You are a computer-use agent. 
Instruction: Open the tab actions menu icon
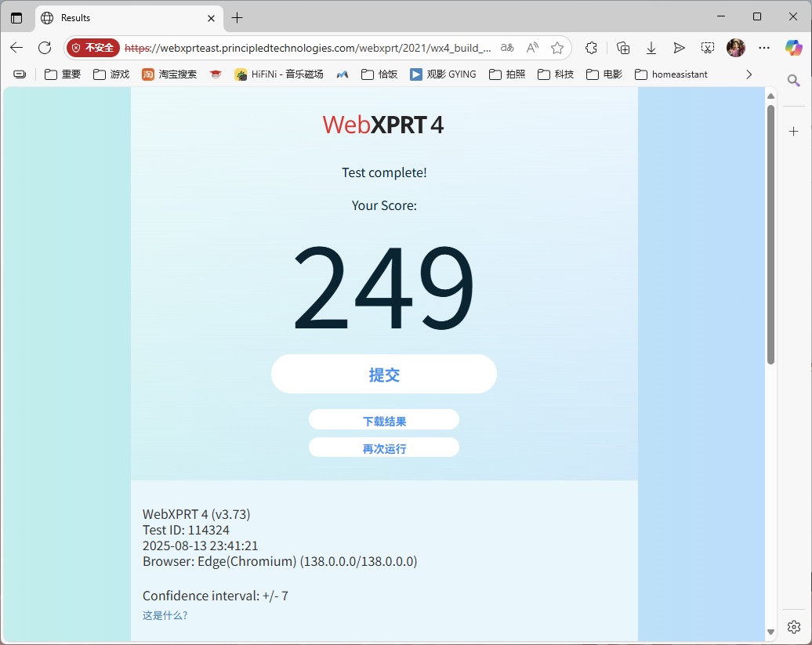(x=16, y=18)
